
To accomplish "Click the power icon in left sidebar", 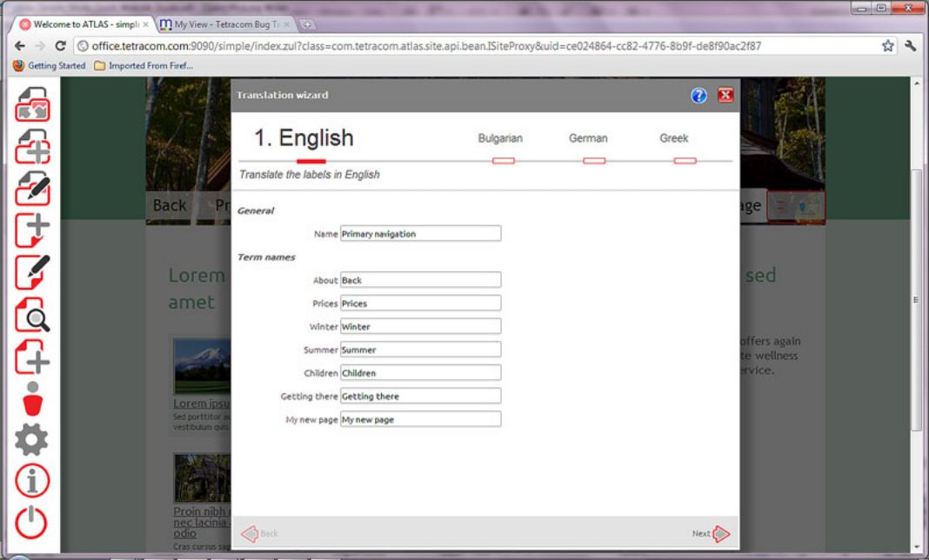I will coord(32,523).
